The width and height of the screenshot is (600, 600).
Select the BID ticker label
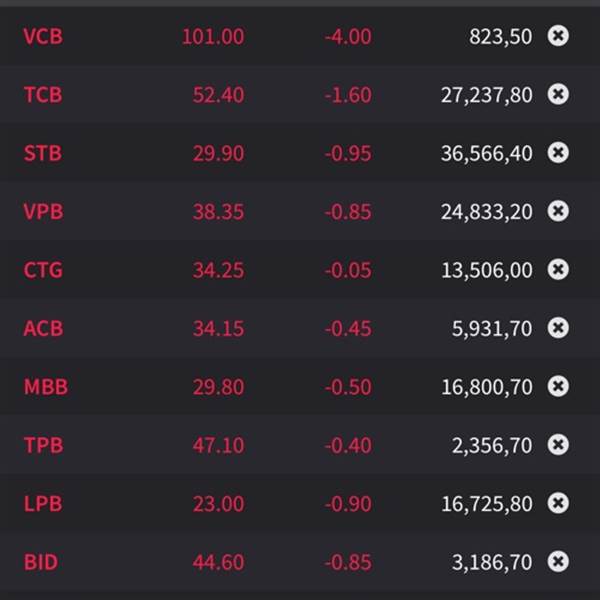click(x=41, y=562)
